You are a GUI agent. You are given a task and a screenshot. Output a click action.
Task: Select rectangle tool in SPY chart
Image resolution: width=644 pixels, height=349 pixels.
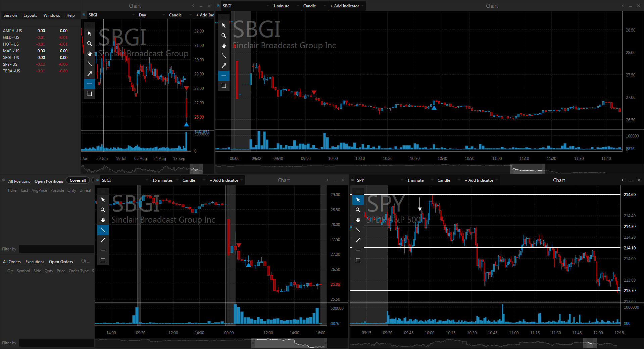point(358,260)
